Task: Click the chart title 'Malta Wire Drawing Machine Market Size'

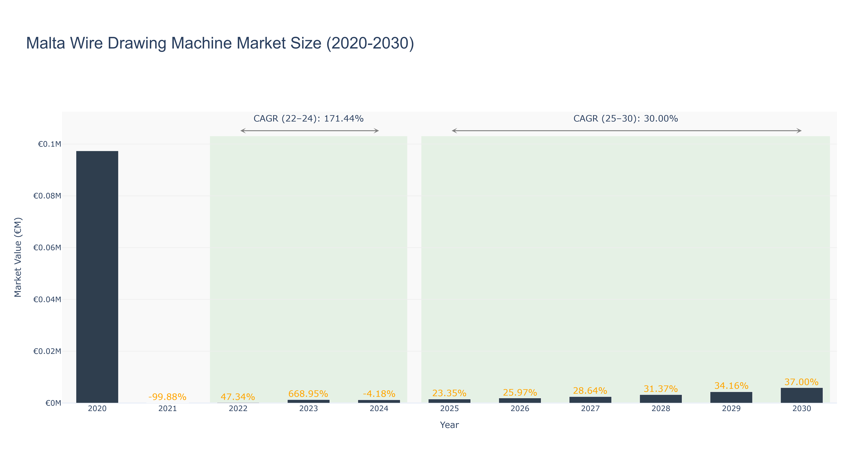Action: tap(220, 43)
